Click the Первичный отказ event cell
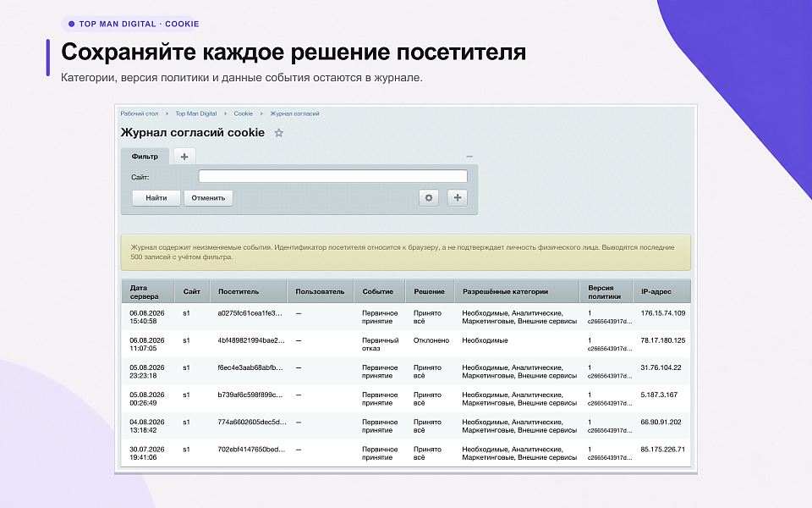The height and width of the screenshot is (508, 812). [x=380, y=345]
